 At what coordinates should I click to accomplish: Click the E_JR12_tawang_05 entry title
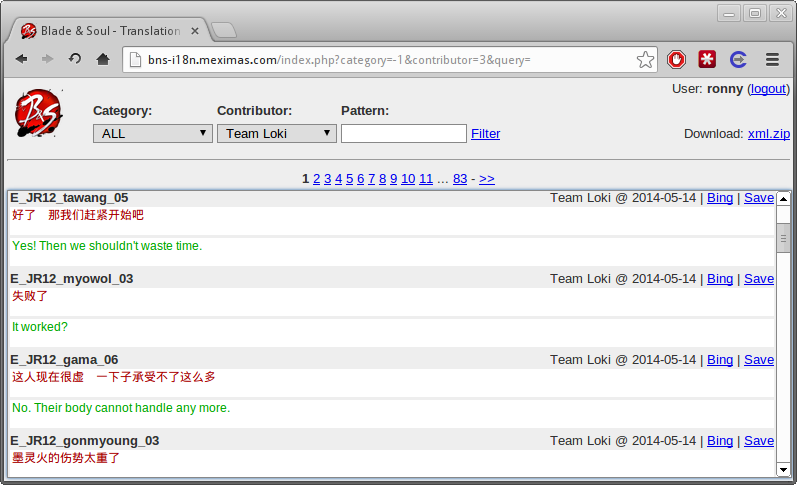pyautogui.click(x=69, y=198)
